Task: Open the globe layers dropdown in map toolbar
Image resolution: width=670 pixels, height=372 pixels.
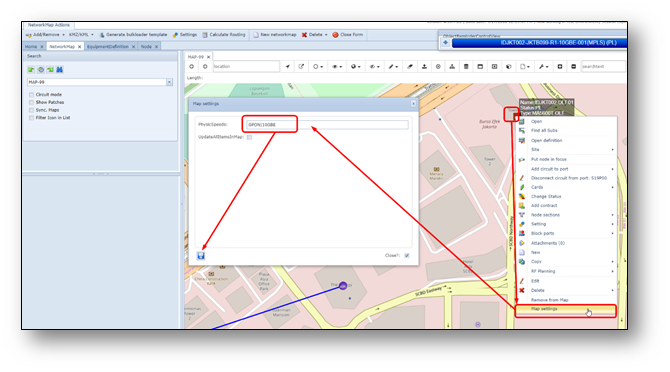Action: click(356, 67)
